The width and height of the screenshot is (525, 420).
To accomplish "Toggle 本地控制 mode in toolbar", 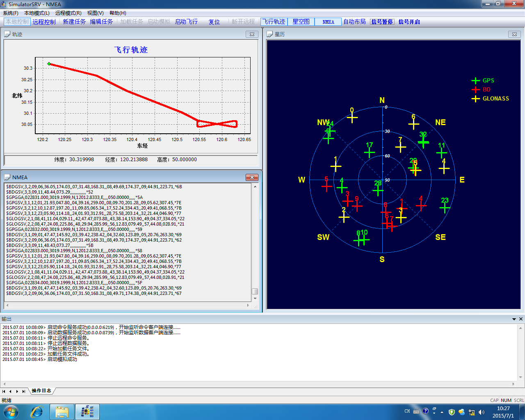I will point(17,22).
